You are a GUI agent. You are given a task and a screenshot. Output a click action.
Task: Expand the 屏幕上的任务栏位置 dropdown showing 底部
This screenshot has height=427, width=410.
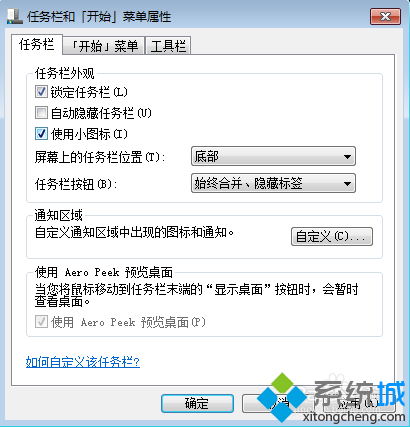(x=273, y=156)
